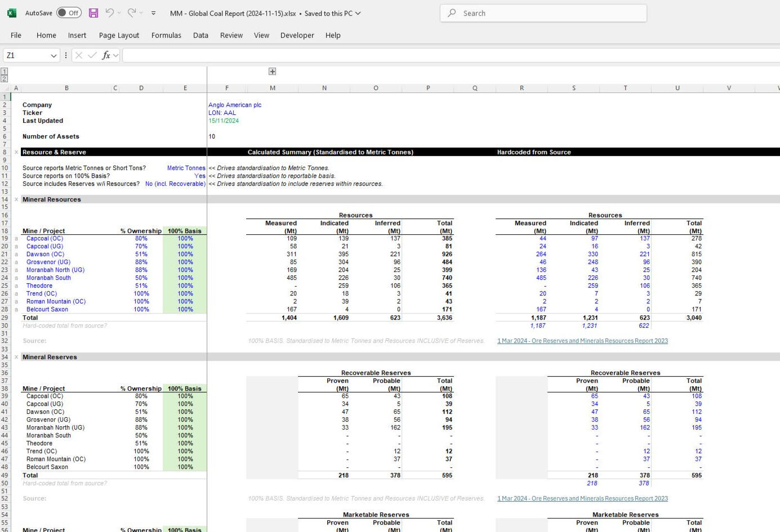This screenshot has height=532, width=780.
Task: Open the Help tab
Action: (333, 35)
